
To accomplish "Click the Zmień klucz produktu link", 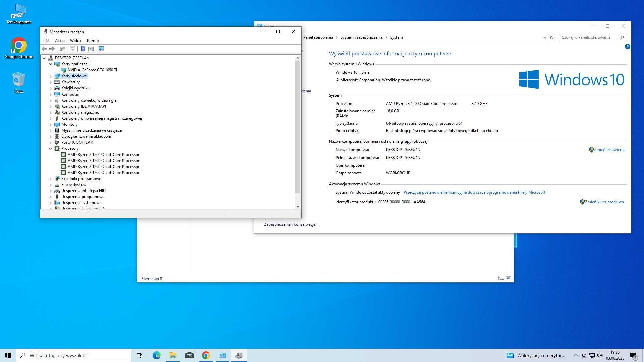I will click(604, 202).
